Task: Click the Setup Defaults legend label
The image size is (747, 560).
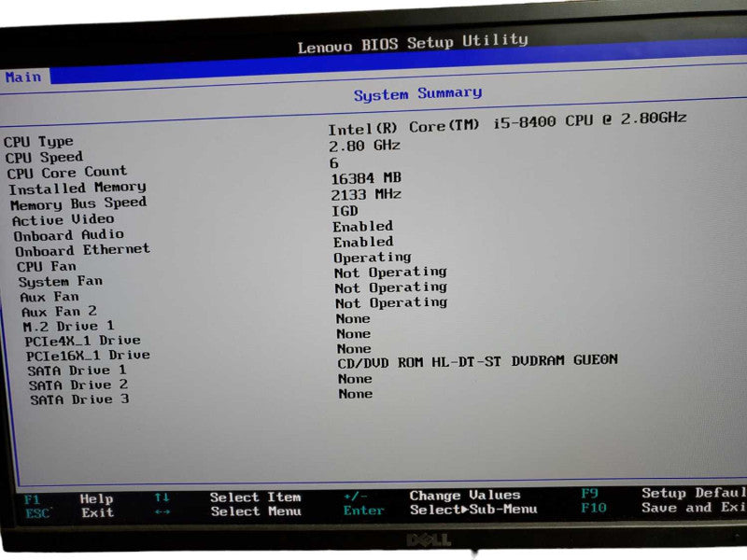Action: 694,493
